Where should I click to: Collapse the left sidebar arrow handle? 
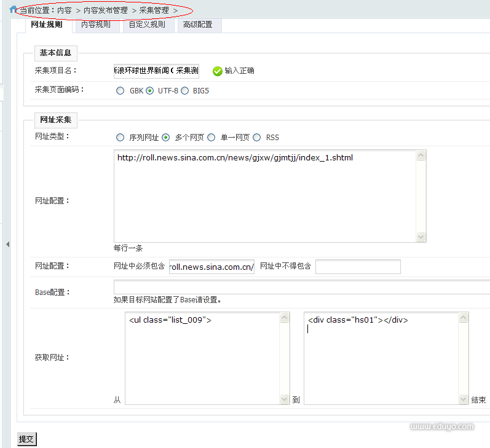7,245
